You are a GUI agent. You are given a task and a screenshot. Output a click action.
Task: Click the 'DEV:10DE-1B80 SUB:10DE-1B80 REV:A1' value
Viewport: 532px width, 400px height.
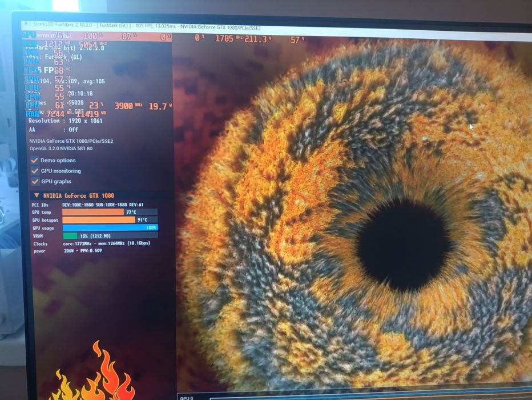(103, 205)
